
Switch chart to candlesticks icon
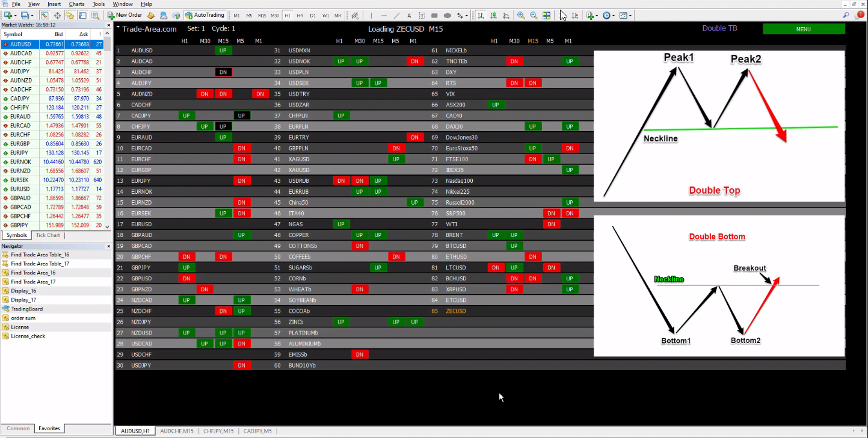tap(493, 15)
